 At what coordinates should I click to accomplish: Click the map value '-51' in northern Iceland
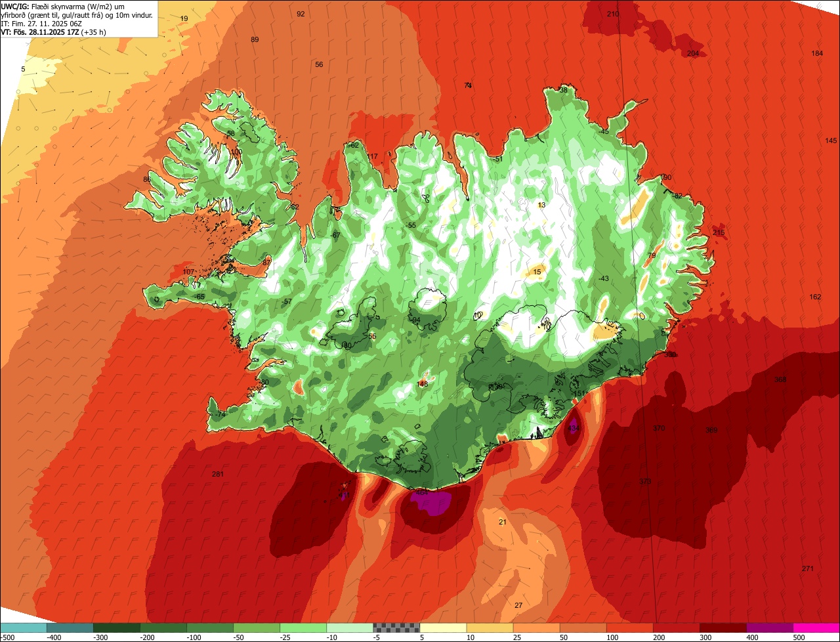click(x=498, y=159)
